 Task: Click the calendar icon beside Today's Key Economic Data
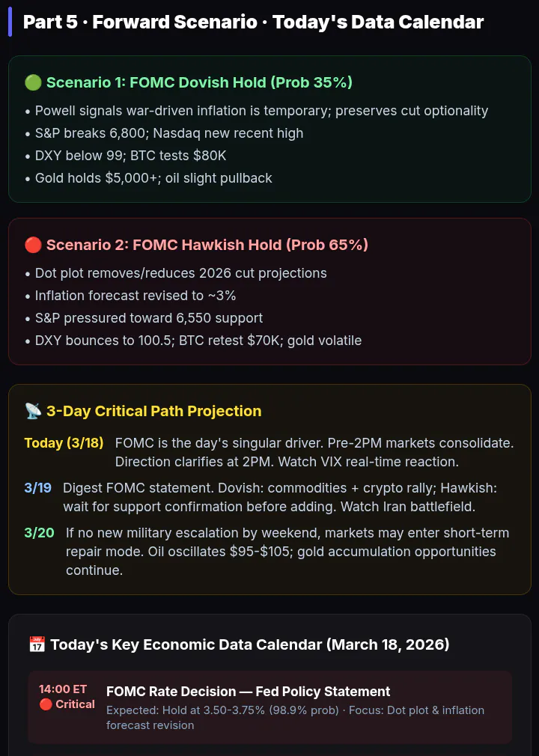coord(37,644)
